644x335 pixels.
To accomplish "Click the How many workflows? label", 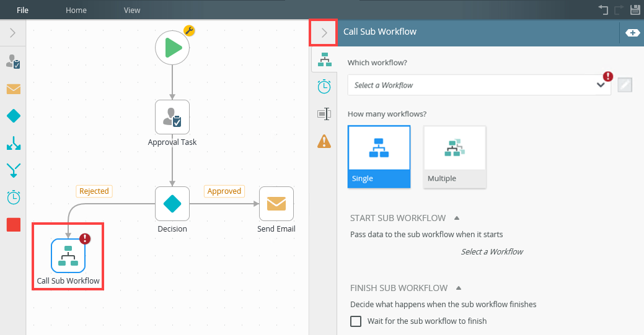I will 387,114.
